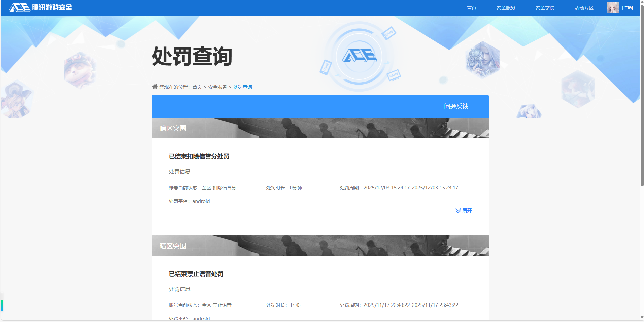
Task: Click the scrollbar down arrow at bottom right
Action: click(x=641, y=317)
